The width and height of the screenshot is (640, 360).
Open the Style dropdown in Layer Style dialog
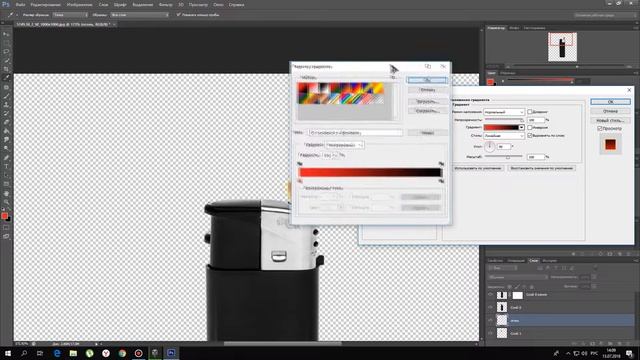click(x=504, y=136)
